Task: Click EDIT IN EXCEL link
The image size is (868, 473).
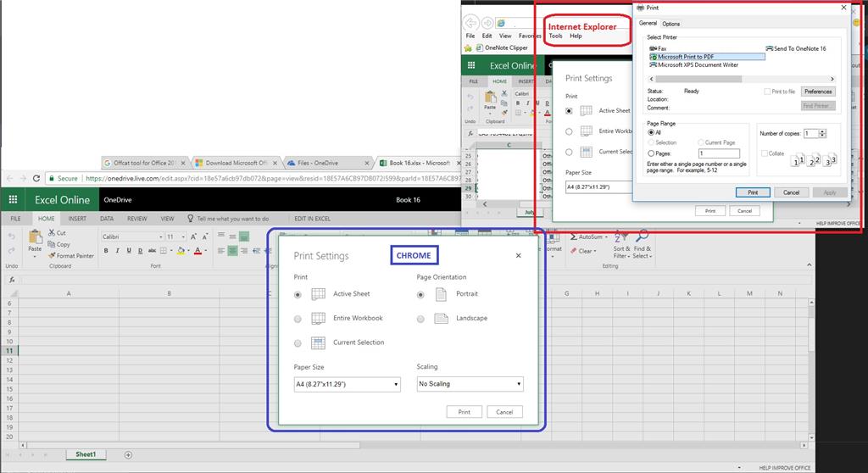Action: [x=312, y=219]
